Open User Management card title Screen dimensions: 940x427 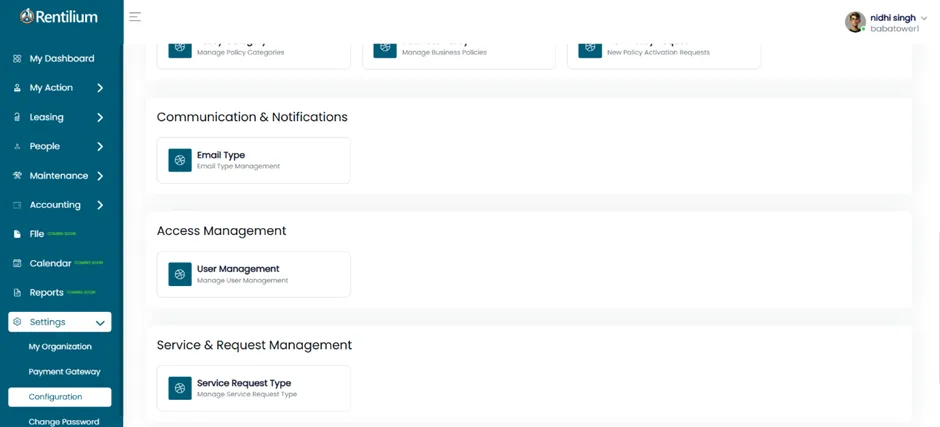(238, 269)
